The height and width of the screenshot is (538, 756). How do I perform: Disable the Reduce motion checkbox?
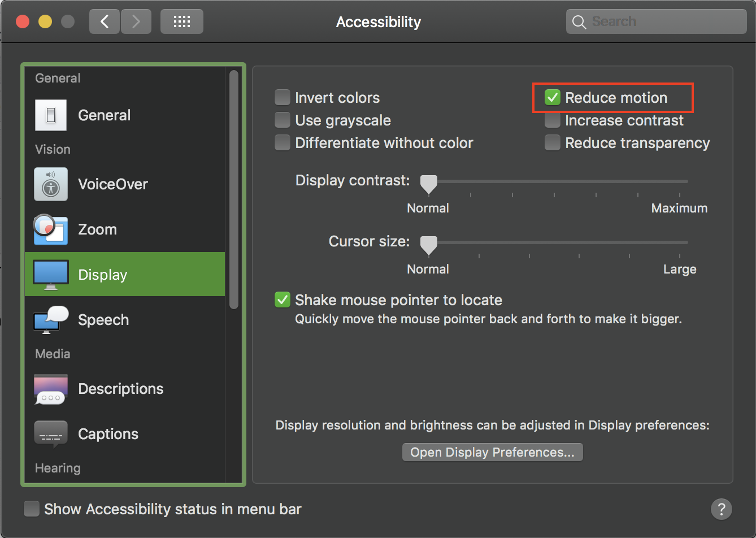click(x=552, y=98)
